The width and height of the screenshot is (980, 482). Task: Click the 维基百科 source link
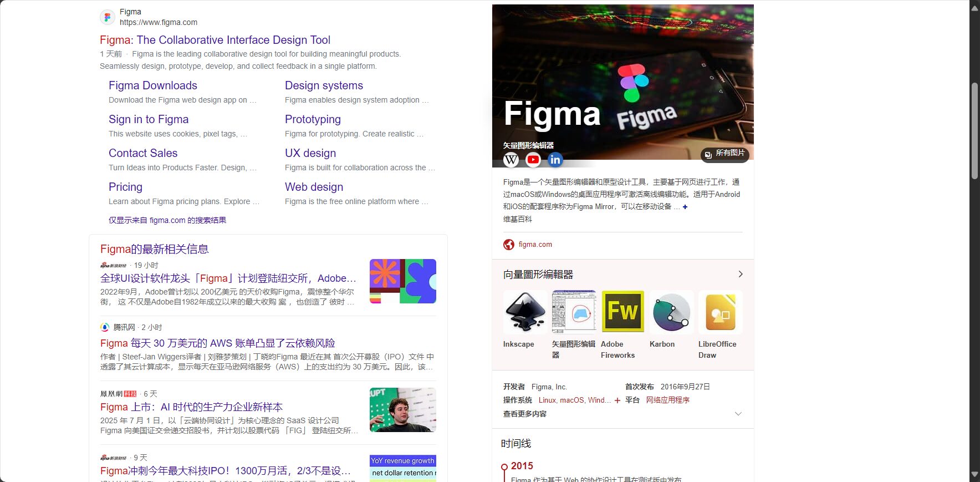pyautogui.click(x=518, y=219)
